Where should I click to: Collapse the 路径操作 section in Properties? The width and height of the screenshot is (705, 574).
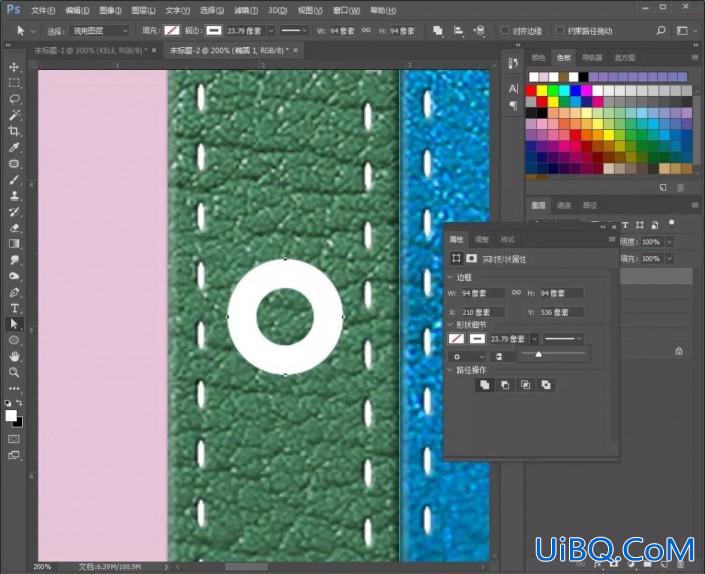(451, 370)
